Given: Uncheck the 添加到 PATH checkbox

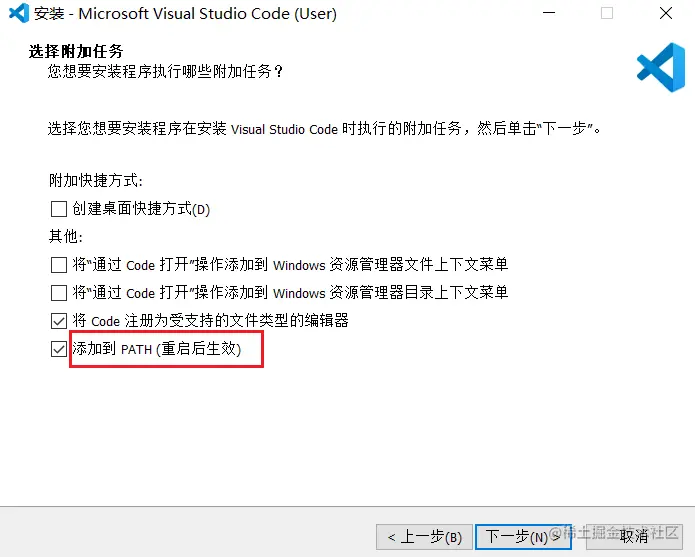Looking at the screenshot, I should pyautogui.click(x=59, y=349).
